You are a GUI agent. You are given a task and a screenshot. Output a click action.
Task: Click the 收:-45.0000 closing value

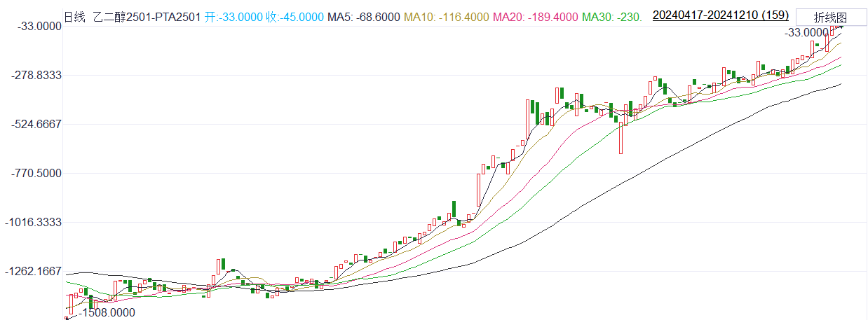click(x=295, y=16)
